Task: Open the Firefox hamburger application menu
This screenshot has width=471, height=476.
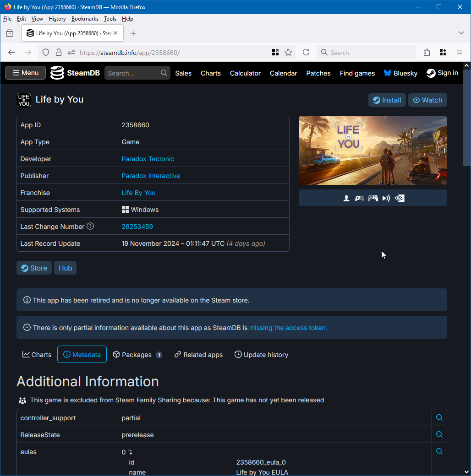Action: point(460,53)
